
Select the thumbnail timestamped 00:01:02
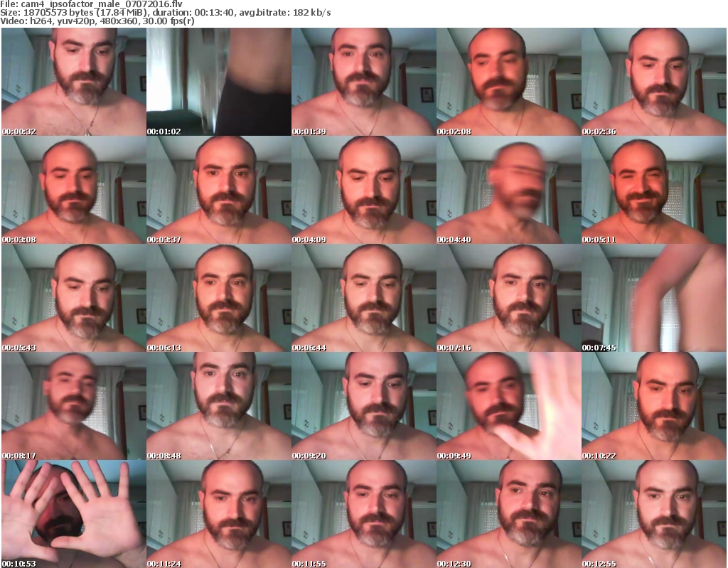[219, 82]
